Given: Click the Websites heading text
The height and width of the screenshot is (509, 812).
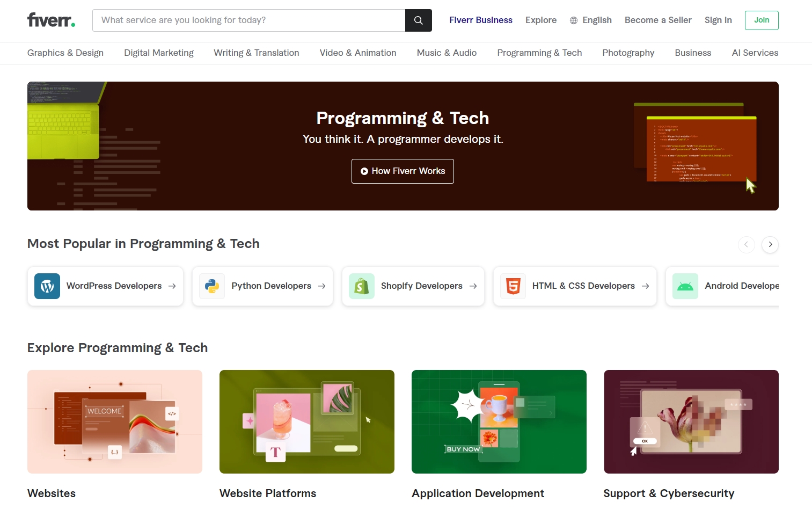Looking at the screenshot, I should (52, 493).
